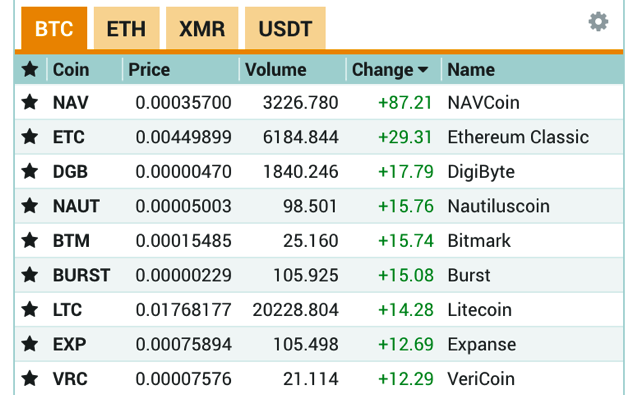Screen dimensions: 638x395
Task: Sort the table by Price column
Action: pos(149,70)
